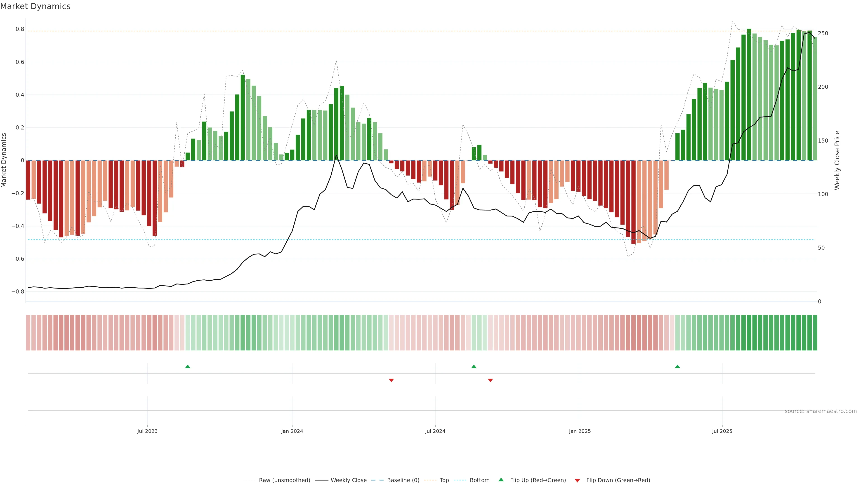Click the first green Flip Up triangle marker
This screenshot has width=868, height=488.
click(x=188, y=366)
